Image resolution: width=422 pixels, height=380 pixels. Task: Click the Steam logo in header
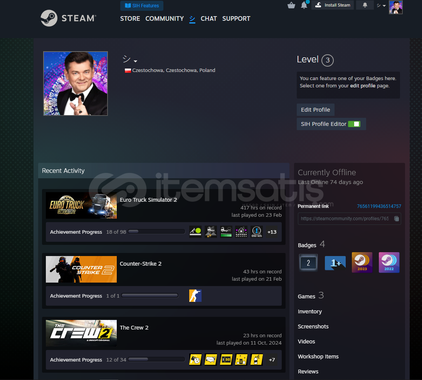click(68, 18)
